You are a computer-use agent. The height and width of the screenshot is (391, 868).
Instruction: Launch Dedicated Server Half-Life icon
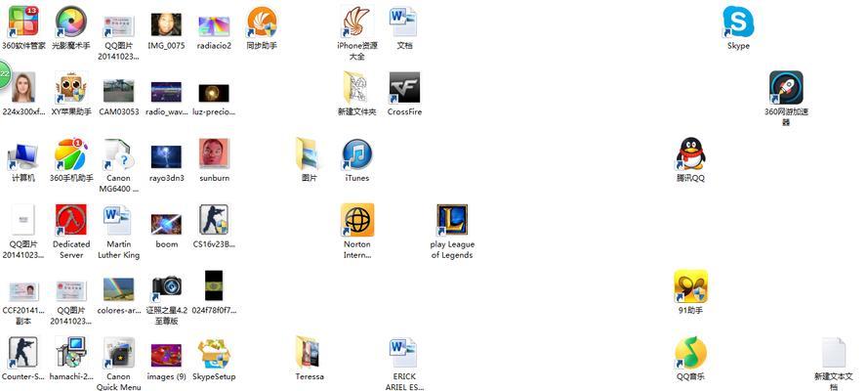[x=71, y=220]
